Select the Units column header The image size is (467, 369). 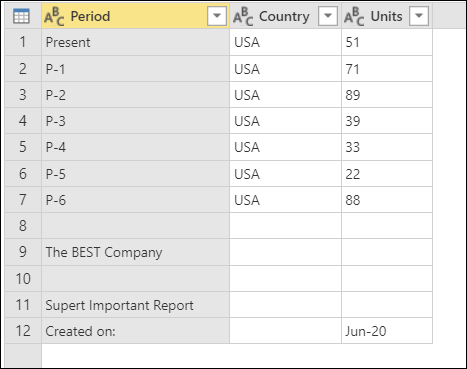coord(387,16)
